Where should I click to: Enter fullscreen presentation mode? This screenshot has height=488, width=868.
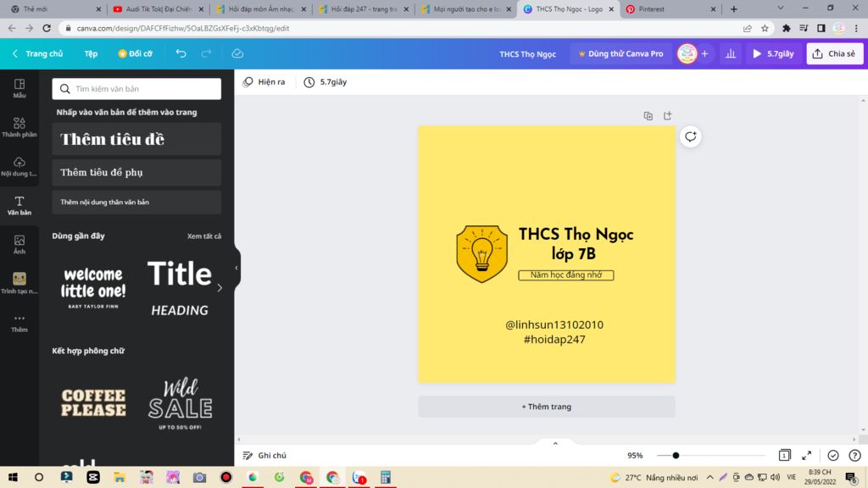(x=807, y=455)
